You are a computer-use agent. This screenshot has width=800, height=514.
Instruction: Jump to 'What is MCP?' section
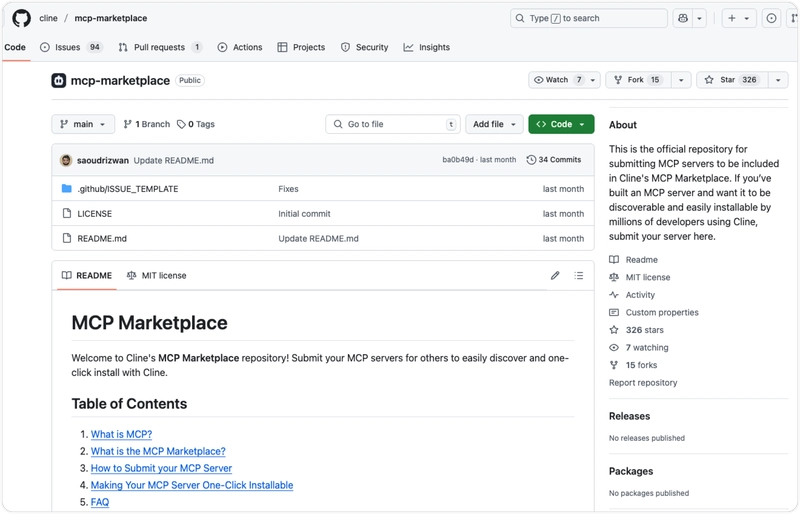pos(121,434)
